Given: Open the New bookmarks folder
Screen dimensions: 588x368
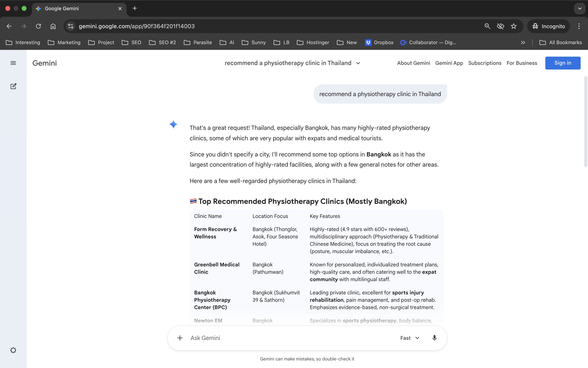Looking at the screenshot, I should point(347,43).
